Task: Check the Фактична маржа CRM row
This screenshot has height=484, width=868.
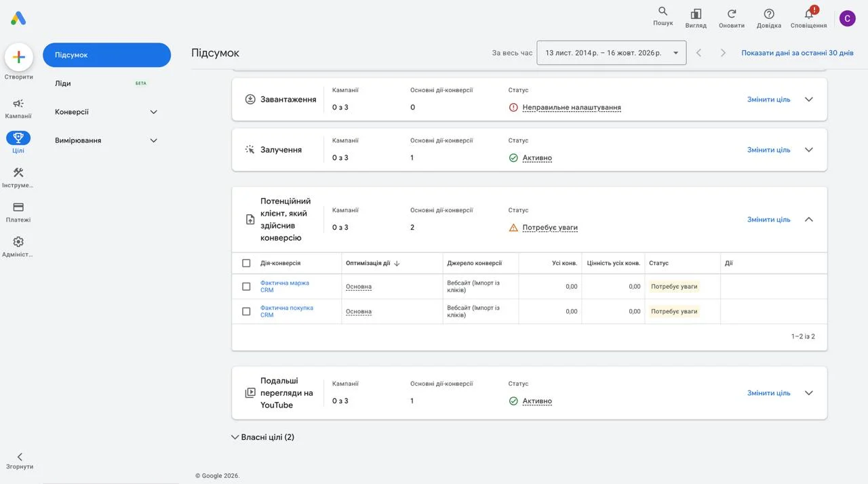Action: point(246,287)
